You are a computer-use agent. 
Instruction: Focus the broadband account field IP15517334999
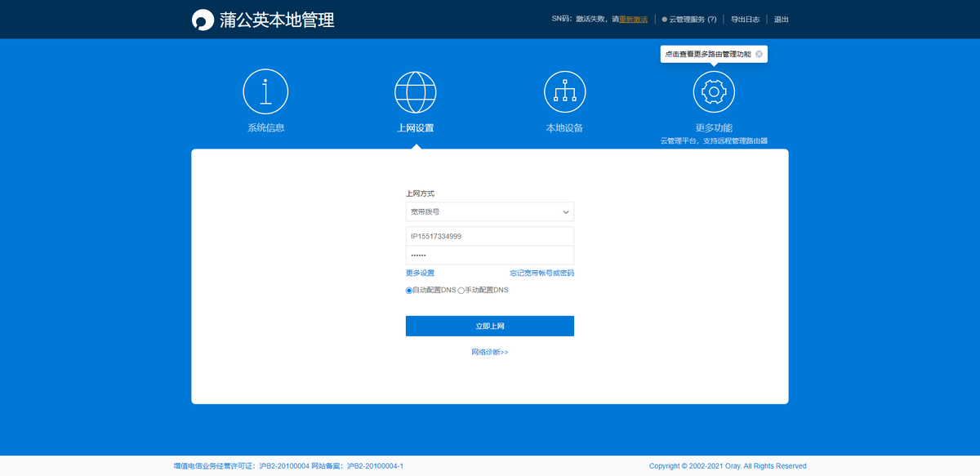coord(490,236)
